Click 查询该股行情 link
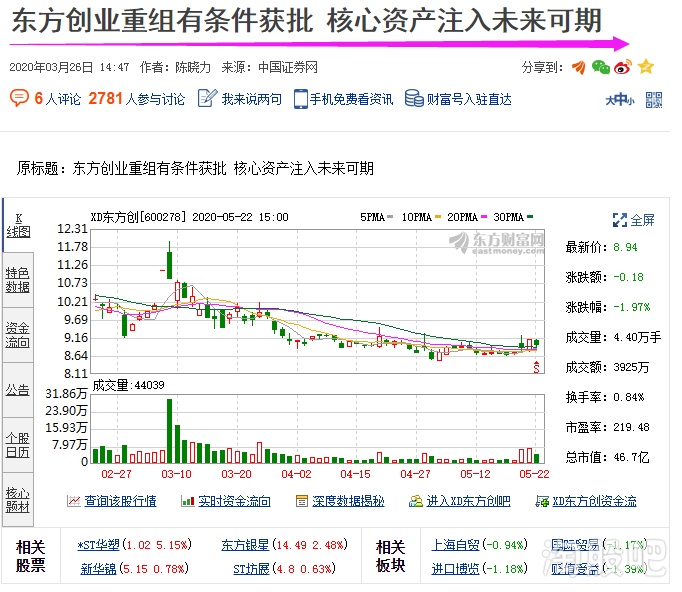Screen dimensions: 682x592 click(111, 501)
